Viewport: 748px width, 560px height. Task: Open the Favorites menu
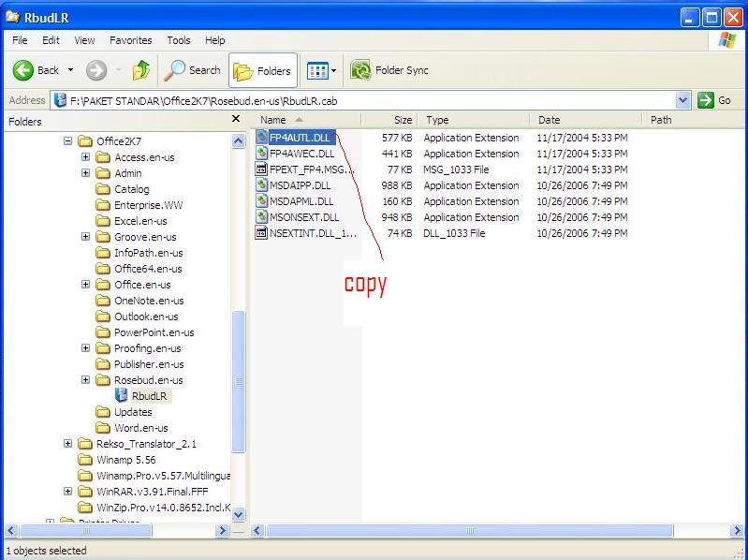(x=131, y=40)
